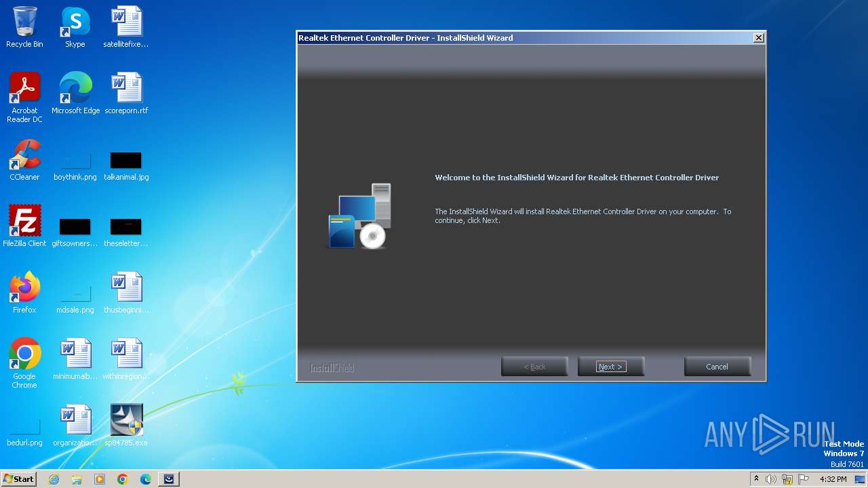Select the boythink.png file icon
This screenshot has height=488, width=868.
(x=75, y=166)
